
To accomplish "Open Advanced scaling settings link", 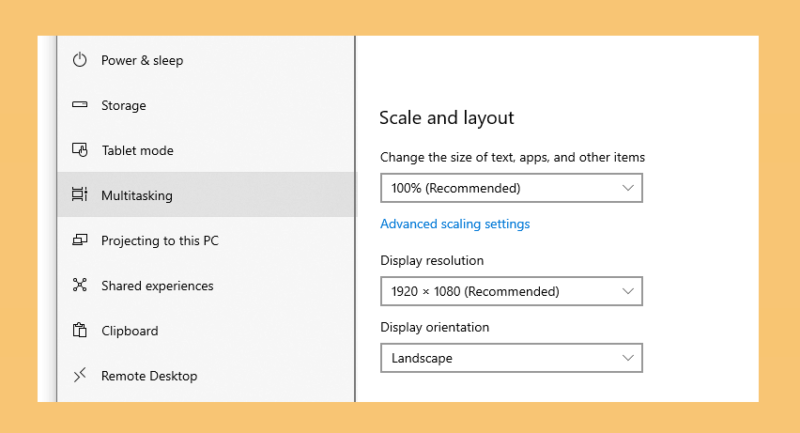I will (x=455, y=224).
